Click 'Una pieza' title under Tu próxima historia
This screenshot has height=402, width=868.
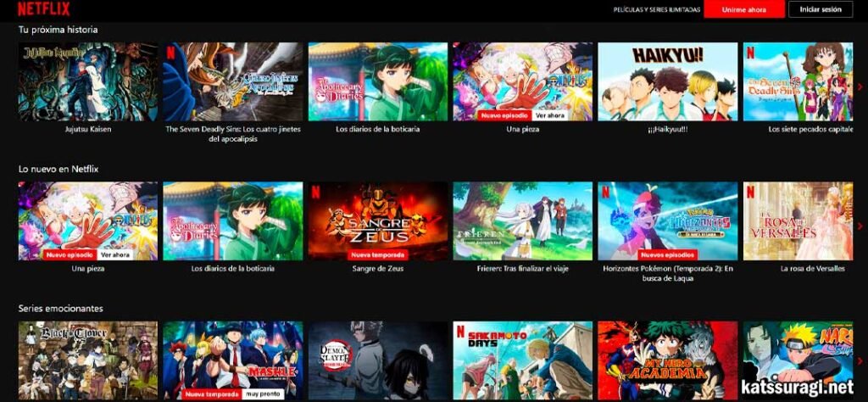point(522,129)
